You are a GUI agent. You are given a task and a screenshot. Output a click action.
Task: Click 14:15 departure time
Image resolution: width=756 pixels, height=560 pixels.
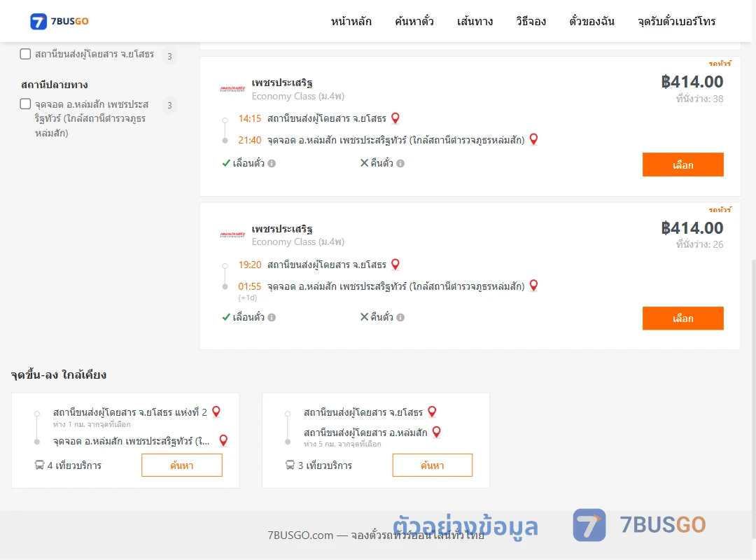point(250,118)
